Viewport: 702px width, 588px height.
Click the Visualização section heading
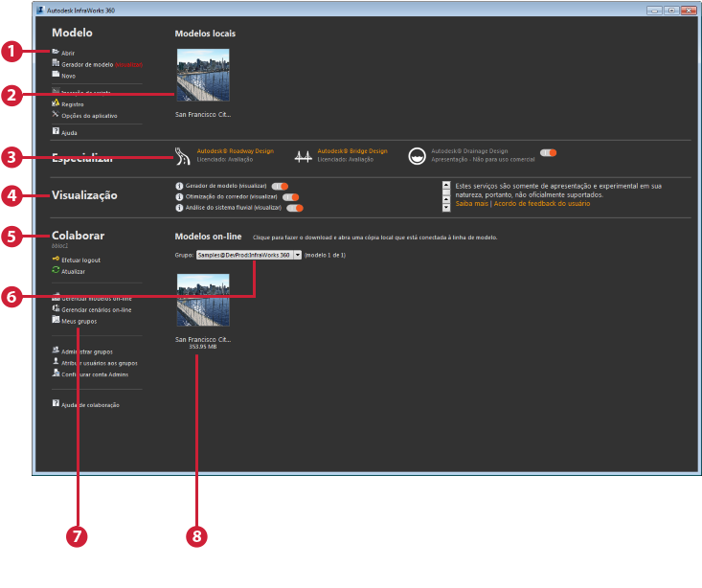[84, 195]
